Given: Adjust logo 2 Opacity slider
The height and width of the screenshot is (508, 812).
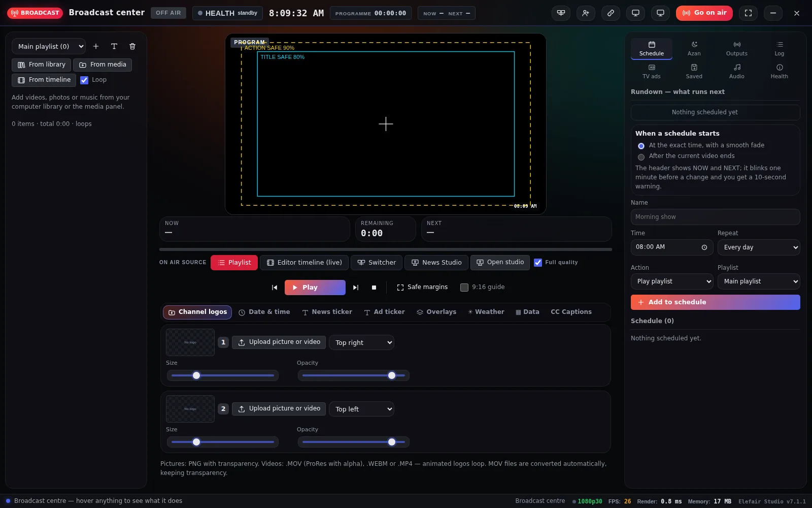Looking at the screenshot, I should click(354, 442).
